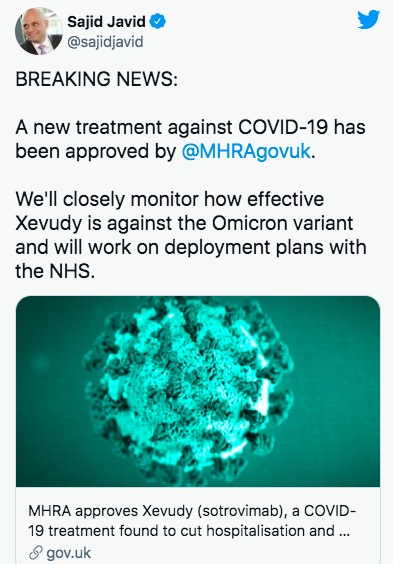Click the tweet text mentioning Omicron variant
Viewport: 393px width, 564px height.
tap(184, 223)
